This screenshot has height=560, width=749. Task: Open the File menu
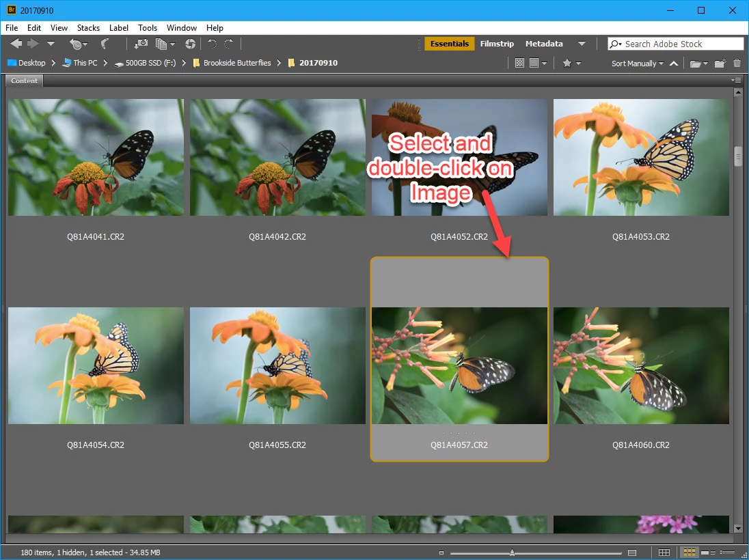point(12,28)
